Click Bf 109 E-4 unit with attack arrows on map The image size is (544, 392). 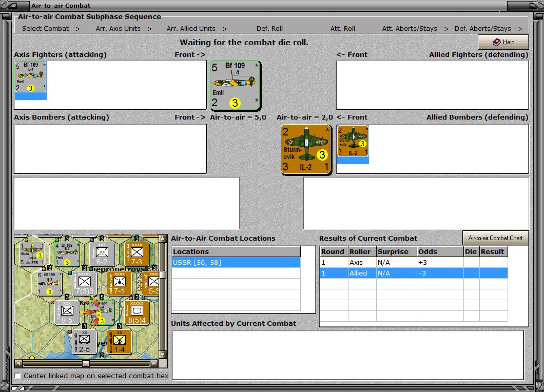pyautogui.click(x=102, y=312)
